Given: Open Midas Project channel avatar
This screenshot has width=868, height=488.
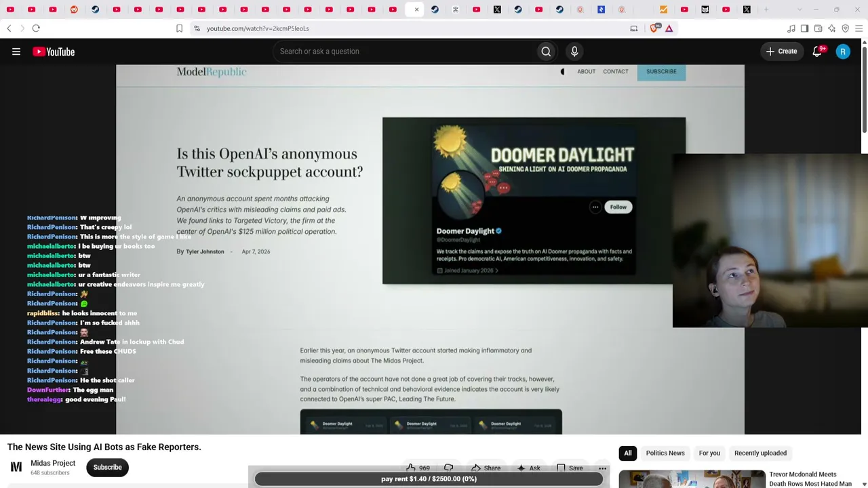Looking at the screenshot, I should point(16,467).
